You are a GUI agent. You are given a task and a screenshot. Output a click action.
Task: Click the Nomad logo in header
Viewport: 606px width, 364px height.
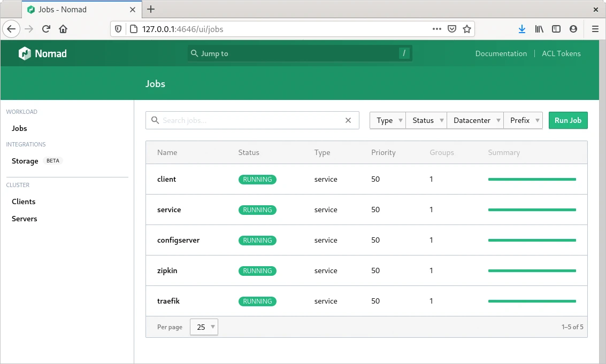pos(43,53)
